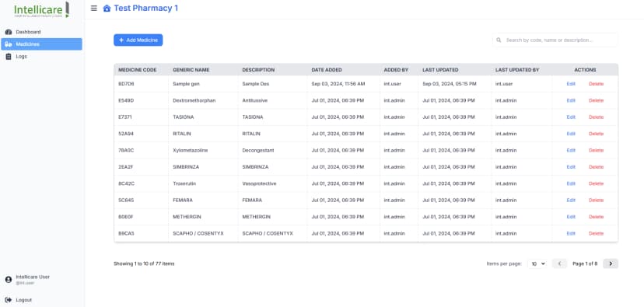Click the Last Updated By column header
Viewport: 644px width, 307px height.
tap(517, 70)
